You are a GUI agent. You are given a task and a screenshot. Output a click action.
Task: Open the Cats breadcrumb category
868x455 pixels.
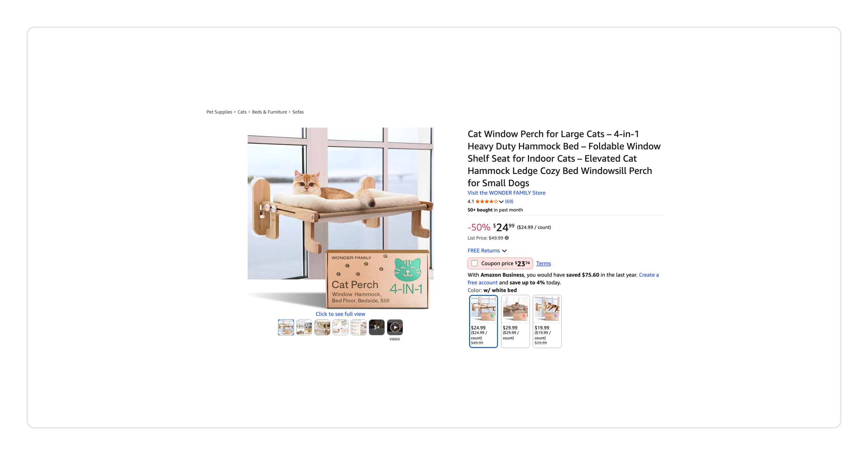(x=242, y=112)
